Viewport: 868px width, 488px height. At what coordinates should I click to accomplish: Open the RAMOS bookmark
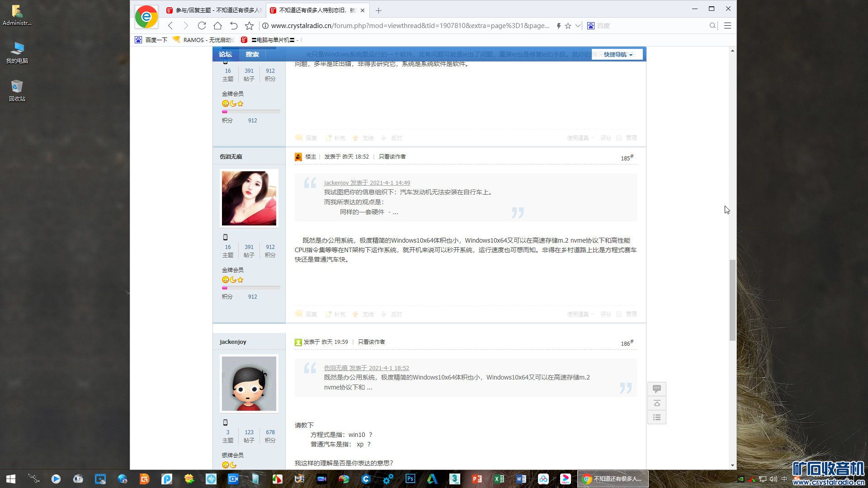coord(203,40)
